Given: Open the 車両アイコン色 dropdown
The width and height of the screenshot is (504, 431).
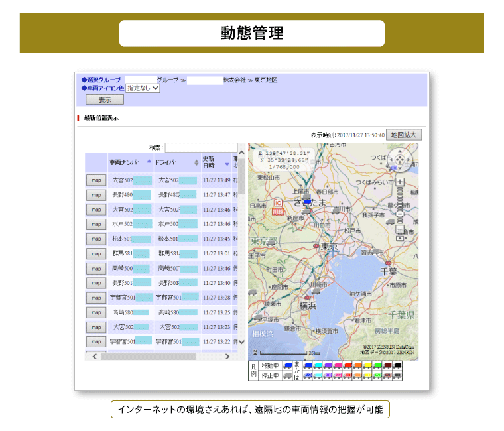Looking at the screenshot, I should [143, 88].
